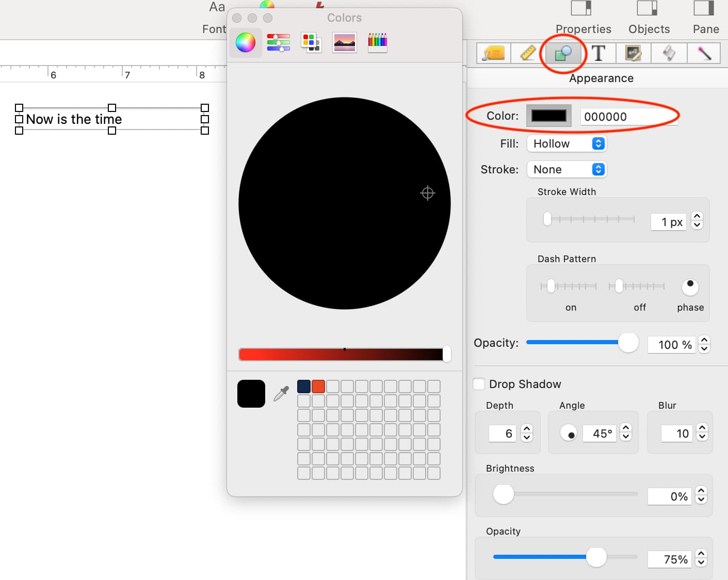Open the ruler metrics inspector icon
Image resolution: width=728 pixels, height=580 pixels.
pyautogui.click(x=528, y=53)
